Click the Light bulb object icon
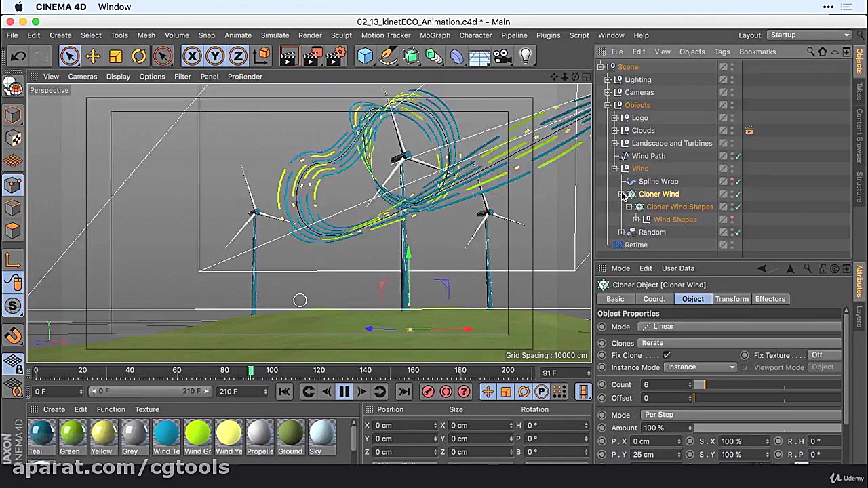The width and height of the screenshot is (868, 488). click(x=526, y=56)
